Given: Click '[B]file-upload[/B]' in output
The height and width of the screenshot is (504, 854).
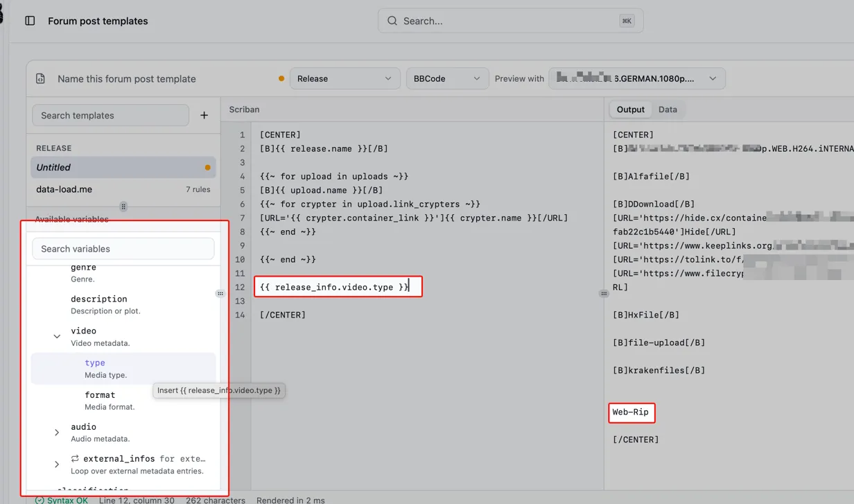Looking at the screenshot, I should tap(659, 342).
